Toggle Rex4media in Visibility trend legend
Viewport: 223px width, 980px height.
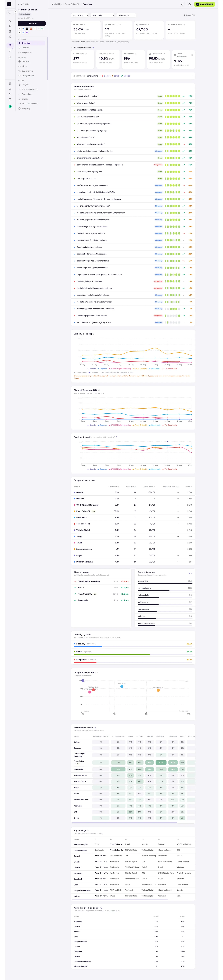[x=155, y=369]
